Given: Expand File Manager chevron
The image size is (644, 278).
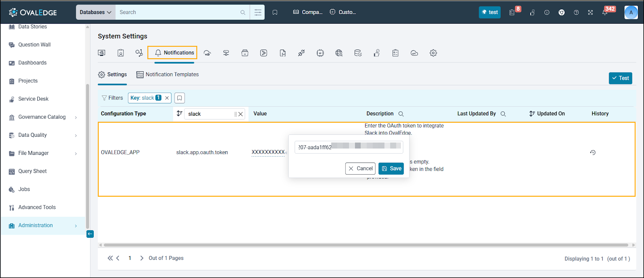Looking at the screenshot, I should click(76, 154).
